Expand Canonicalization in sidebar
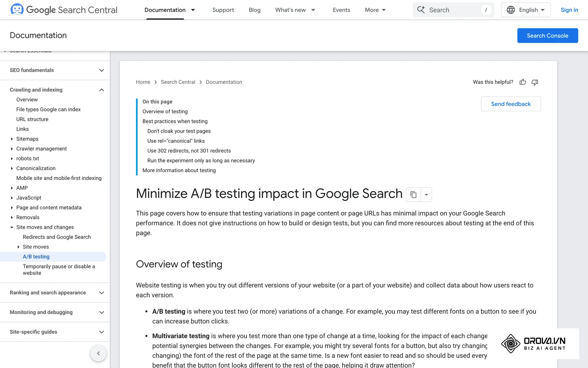Image resolution: width=588 pixels, height=368 pixels. coord(12,168)
